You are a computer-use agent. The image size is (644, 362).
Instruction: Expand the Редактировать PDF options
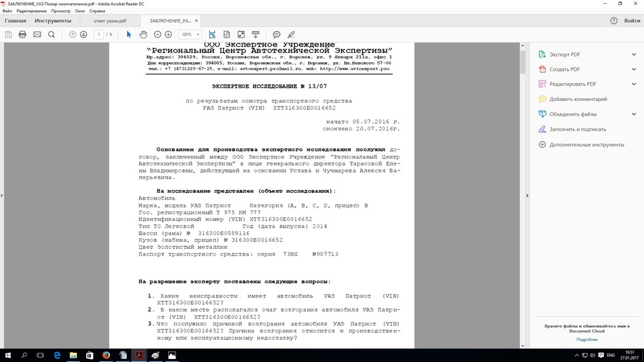tap(634, 84)
